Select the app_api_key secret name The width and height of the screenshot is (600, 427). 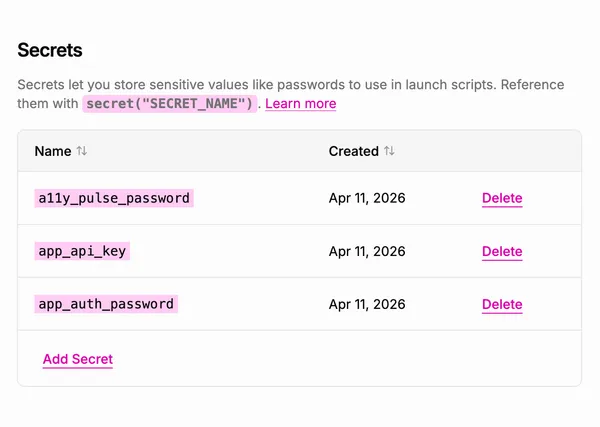click(82, 251)
